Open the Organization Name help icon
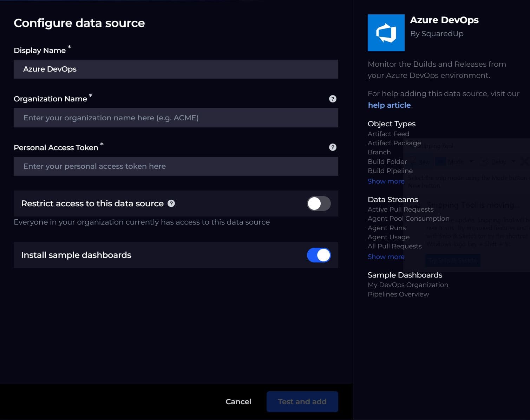Viewport: 530px width, 420px height. (332, 99)
